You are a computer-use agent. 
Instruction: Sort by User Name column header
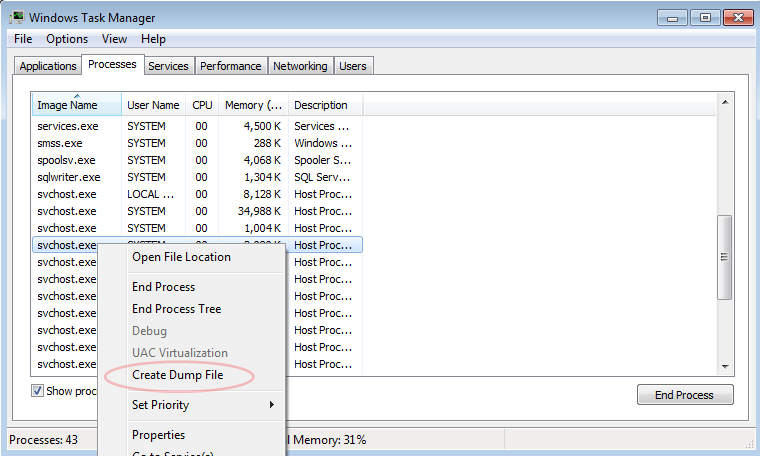[153, 105]
